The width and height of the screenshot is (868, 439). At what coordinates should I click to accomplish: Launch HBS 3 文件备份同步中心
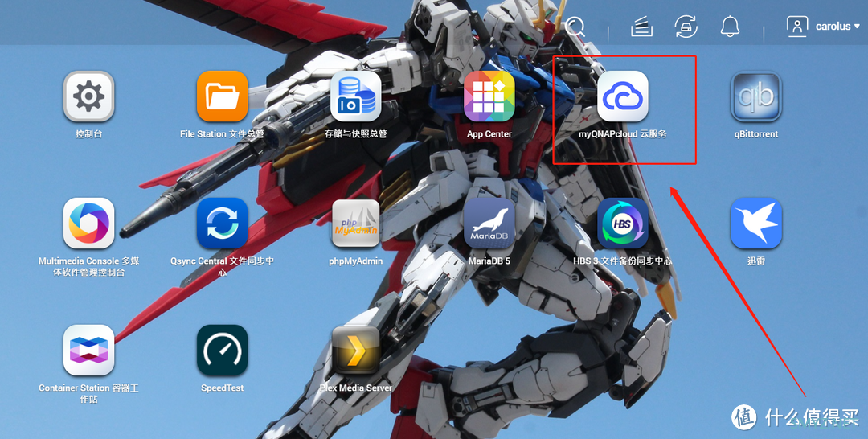point(622,223)
